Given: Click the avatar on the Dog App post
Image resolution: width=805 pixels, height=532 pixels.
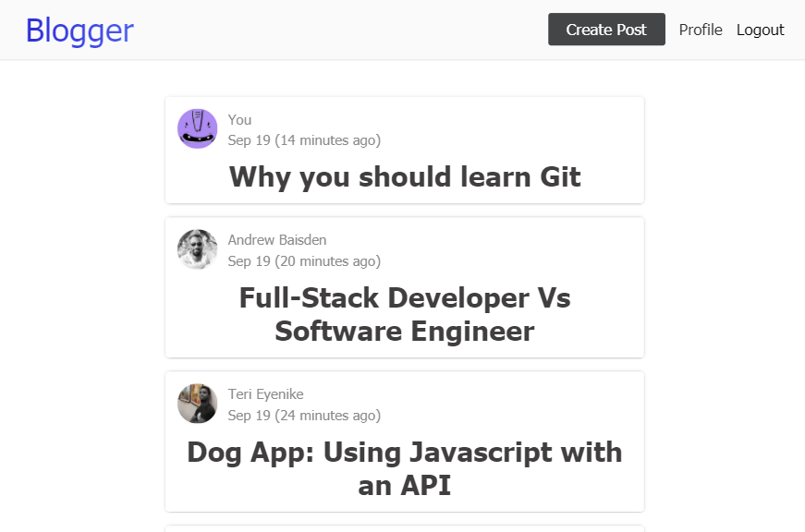Looking at the screenshot, I should (197, 404).
